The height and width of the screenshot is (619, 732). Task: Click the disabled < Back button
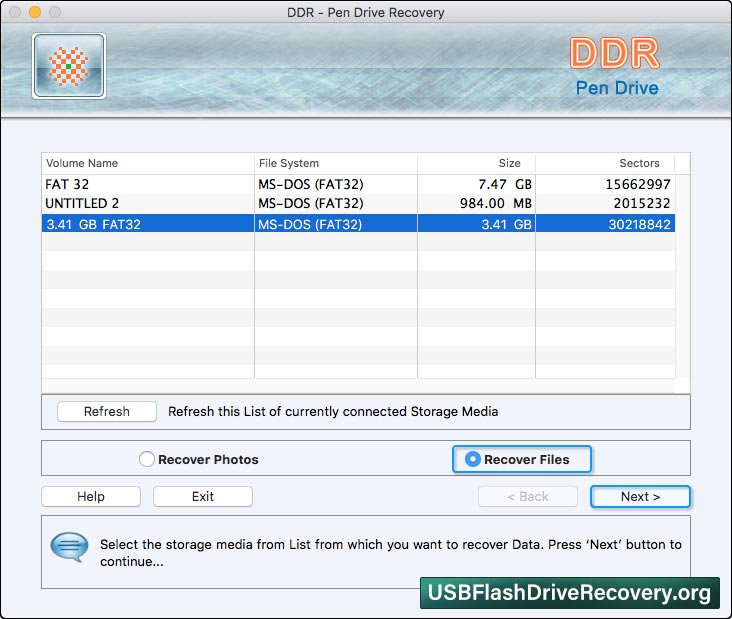pos(528,496)
